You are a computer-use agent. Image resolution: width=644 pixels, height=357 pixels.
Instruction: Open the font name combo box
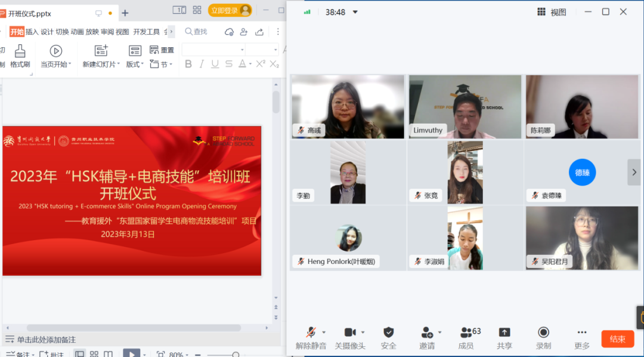point(213,50)
